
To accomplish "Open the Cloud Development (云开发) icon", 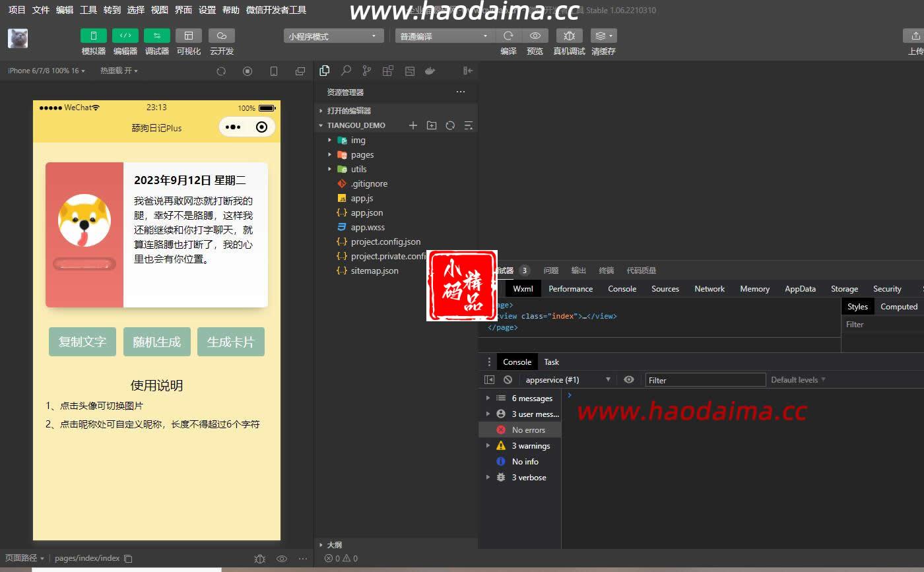I will [222, 36].
